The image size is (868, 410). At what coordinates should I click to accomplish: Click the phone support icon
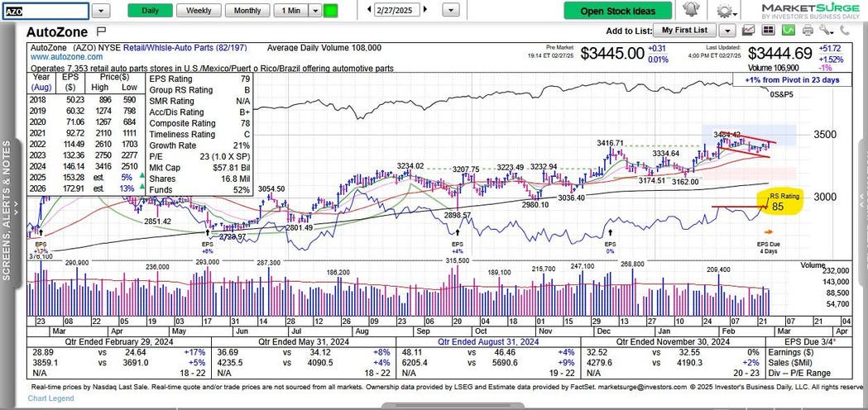coord(843,30)
